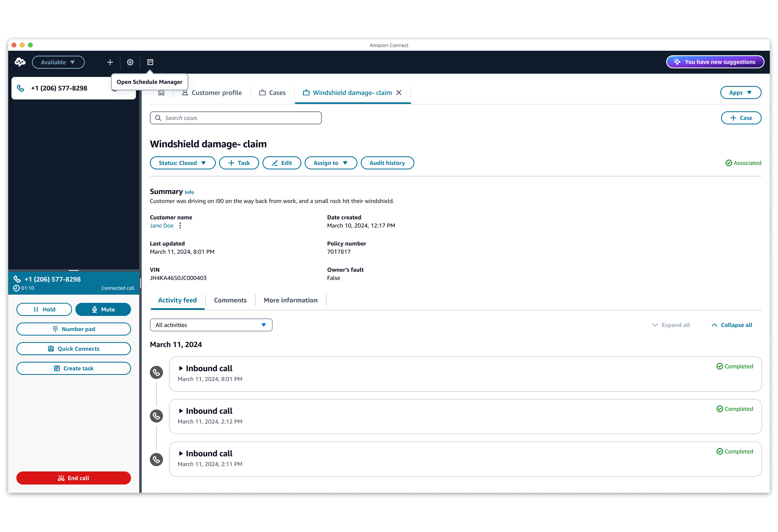Switch to the Customer profile tab

coord(211,92)
